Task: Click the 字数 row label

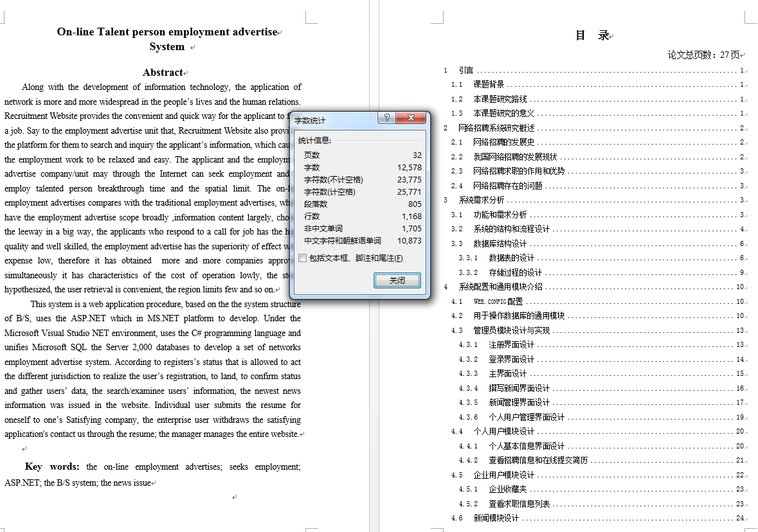Action: pyautogui.click(x=312, y=167)
